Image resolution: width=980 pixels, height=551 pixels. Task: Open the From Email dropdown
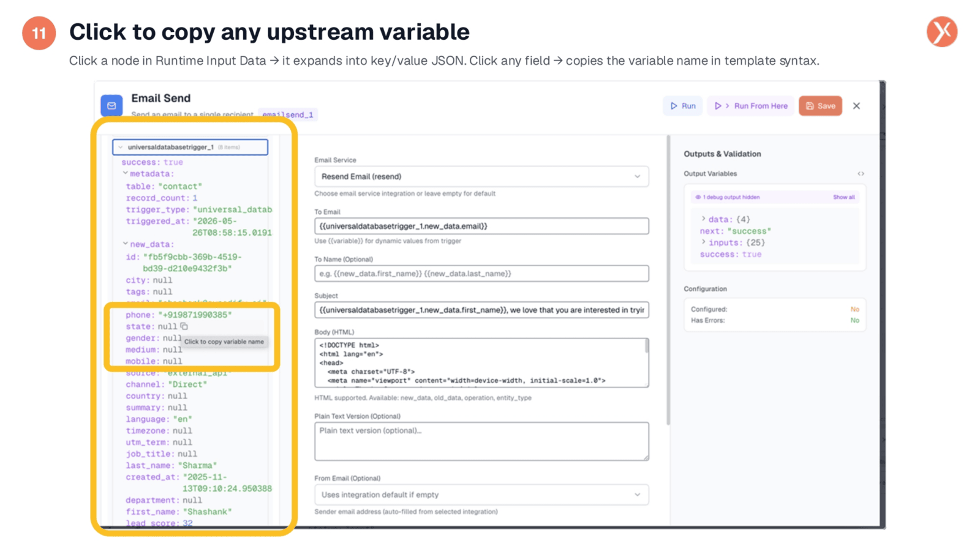click(481, 495)
